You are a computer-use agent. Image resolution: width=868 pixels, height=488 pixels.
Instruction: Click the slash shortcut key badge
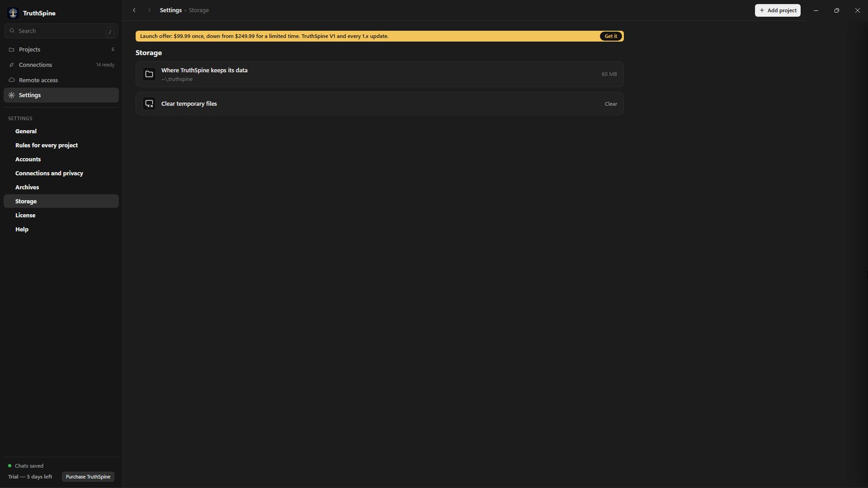(x=110, y=31)
